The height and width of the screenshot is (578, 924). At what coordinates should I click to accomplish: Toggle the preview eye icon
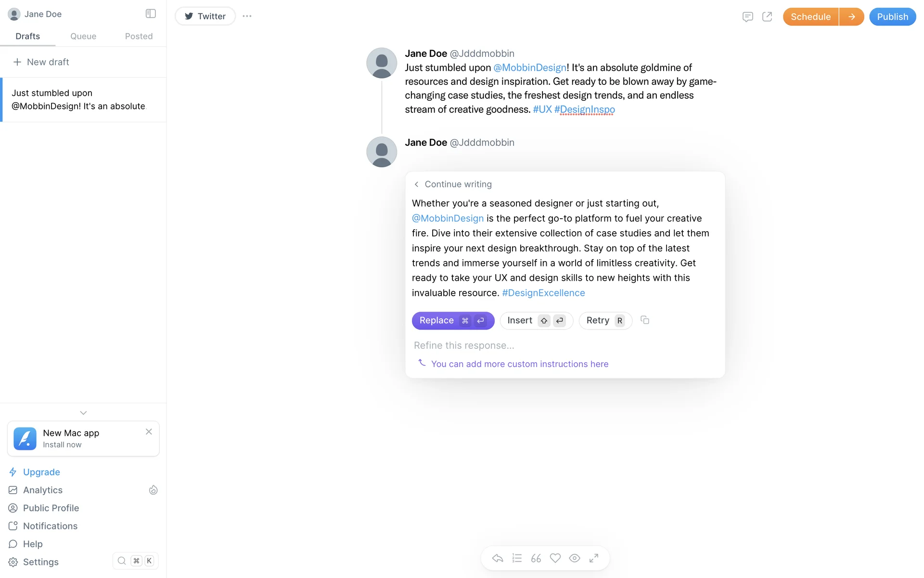pos(575,558)
